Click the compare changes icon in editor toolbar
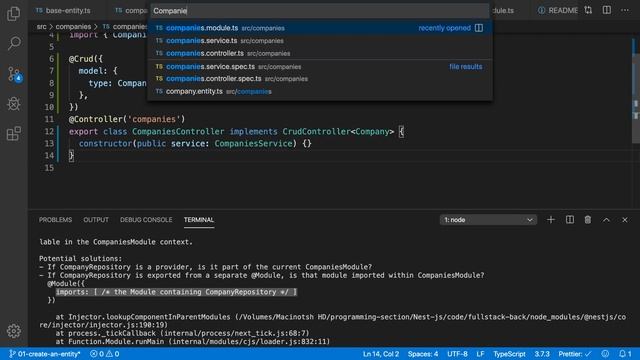Viewport: 640px width, 360px height. click(x=588, y=10)
